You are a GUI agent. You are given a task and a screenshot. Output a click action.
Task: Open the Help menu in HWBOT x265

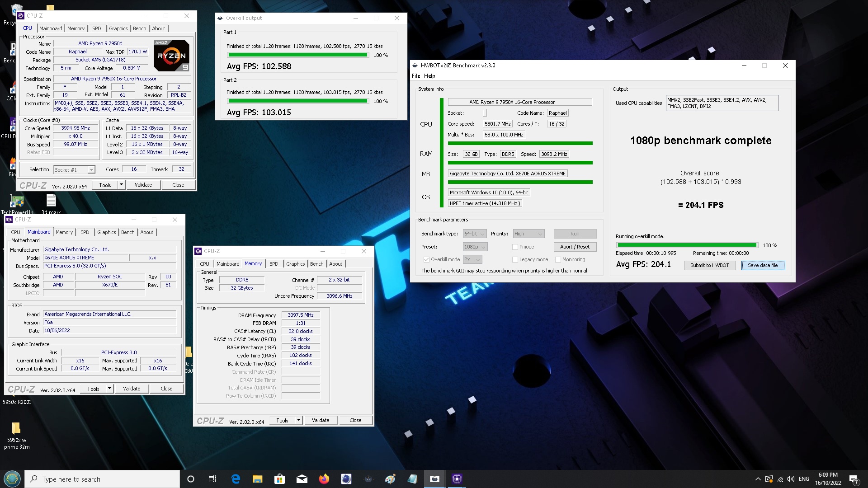(x=429, y=76)
